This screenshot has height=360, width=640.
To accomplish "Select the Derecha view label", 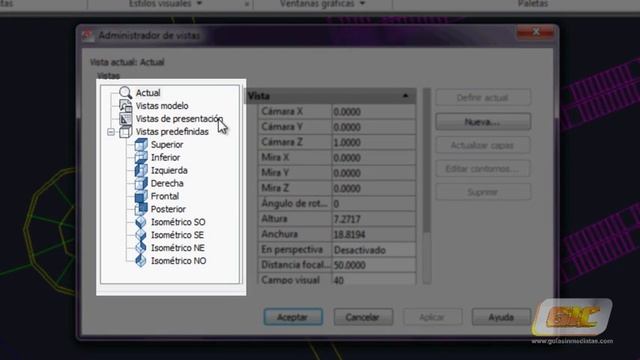I will pyautogui.click(x=167, y=183).
